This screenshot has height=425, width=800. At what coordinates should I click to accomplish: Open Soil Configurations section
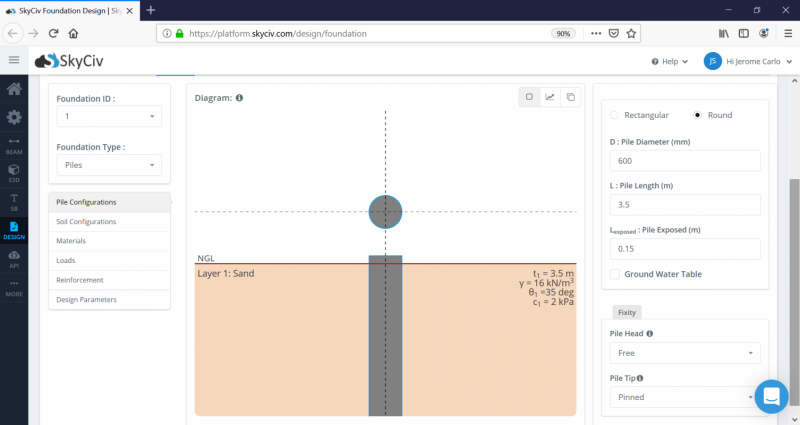pos(109,221)
